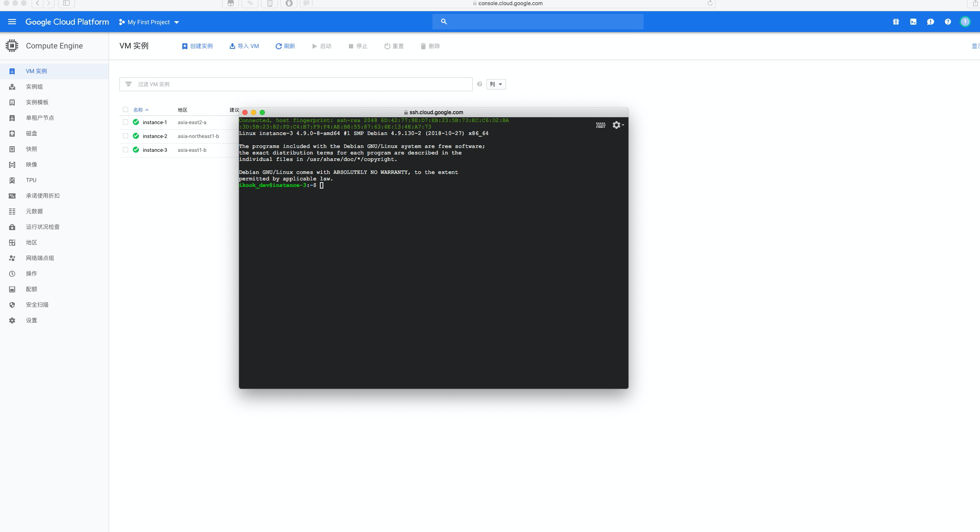This screenshot has width=980, height=532.
Task: Click the 导入 VM button
Action: [244, 46]
